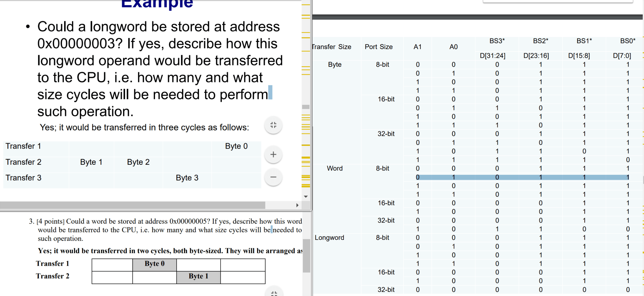Click the 'BS0*' header

(x=628, y=41)
